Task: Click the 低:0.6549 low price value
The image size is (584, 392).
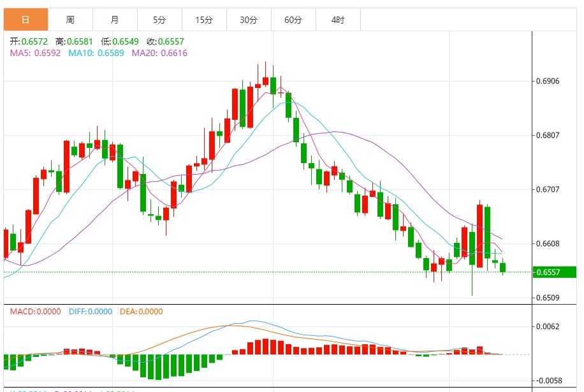Action: click(120, 41)
